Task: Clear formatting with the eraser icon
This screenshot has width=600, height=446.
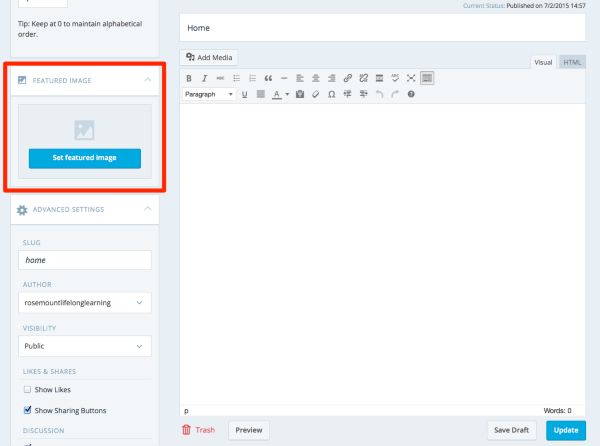Action: (x=316, y=94)
